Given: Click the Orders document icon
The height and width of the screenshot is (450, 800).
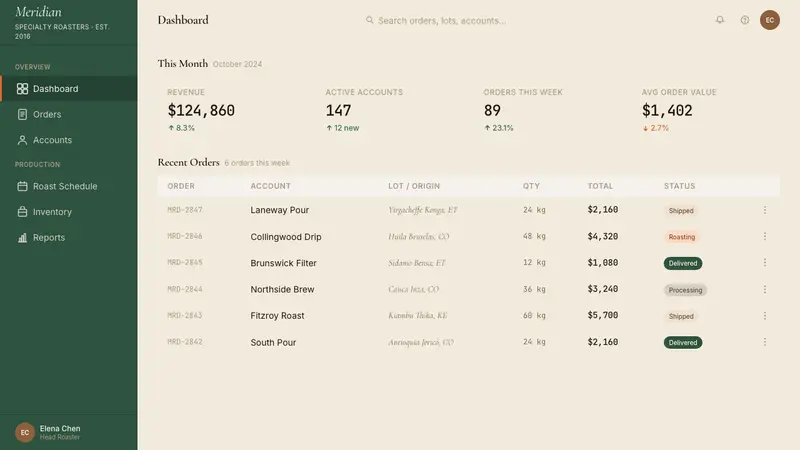Looking at the screenshot, I should click(x=22, y=114).
